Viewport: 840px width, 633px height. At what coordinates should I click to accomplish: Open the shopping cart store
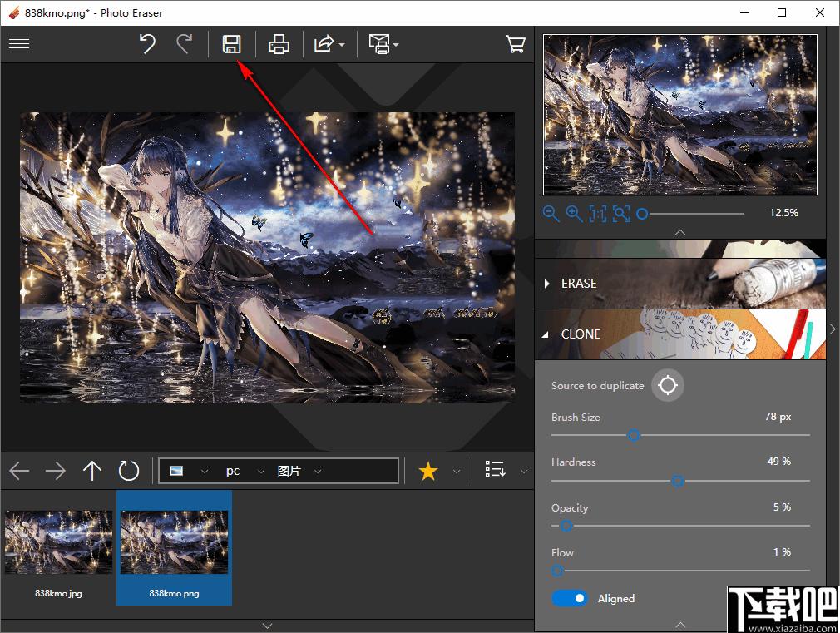[x=516, y=44]
